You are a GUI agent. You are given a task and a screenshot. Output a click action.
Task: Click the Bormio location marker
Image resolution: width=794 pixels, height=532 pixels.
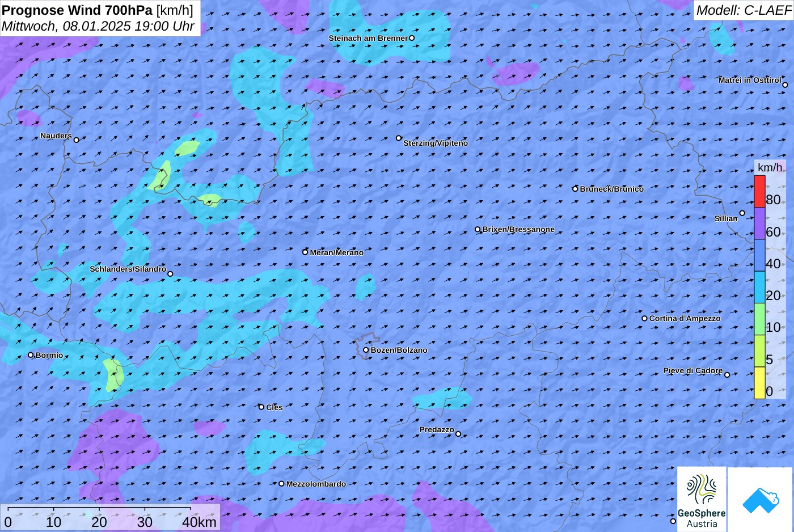[x=31, y=355]
